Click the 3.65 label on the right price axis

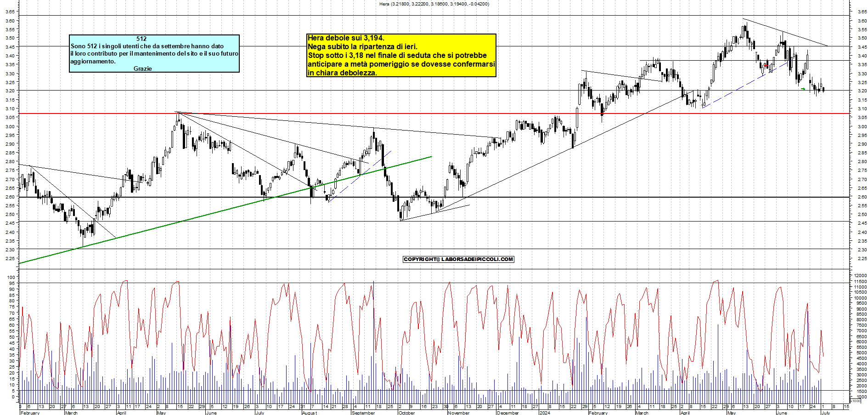click(x=862, y=12)
